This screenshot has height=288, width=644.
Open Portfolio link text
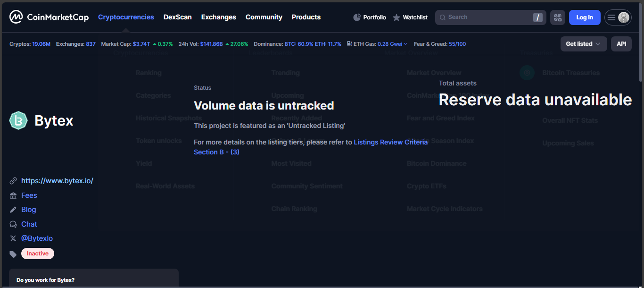point(374,17)
